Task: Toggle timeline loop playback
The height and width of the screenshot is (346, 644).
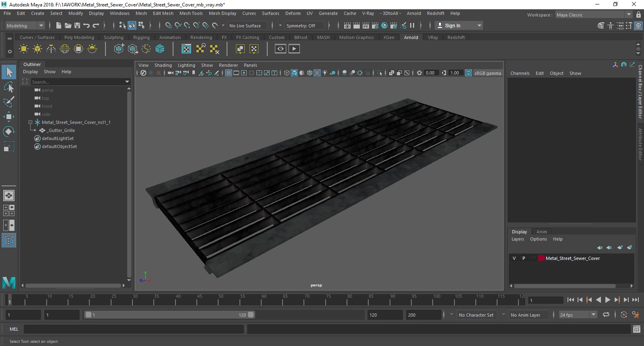Action: pos(606,315)
